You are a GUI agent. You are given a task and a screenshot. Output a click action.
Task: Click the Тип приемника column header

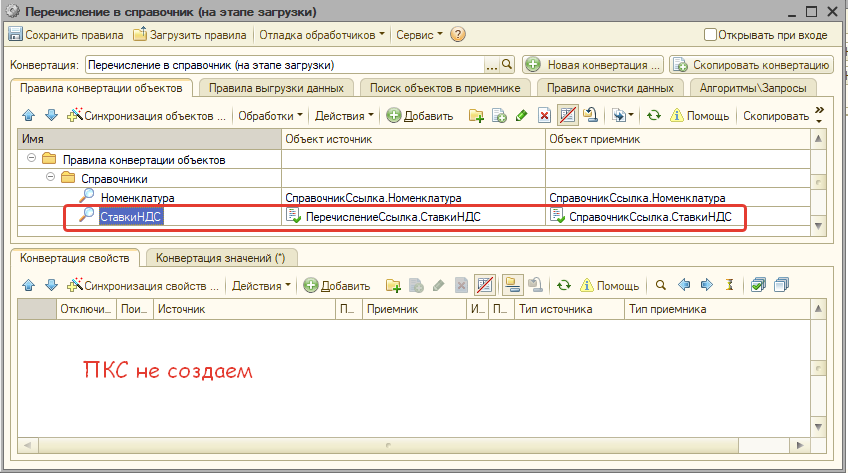(717, 309)
